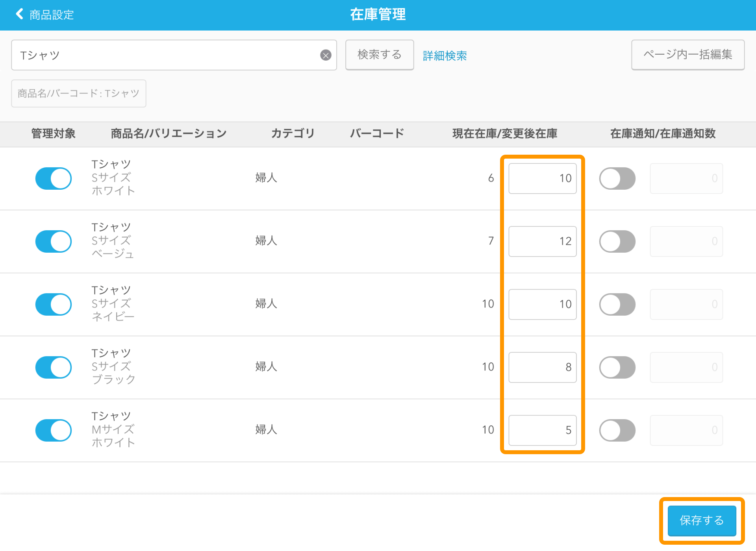Enable 在庫通知 for Sサイズ ベージュ
Viewport: 756px width, 551px height.
[x=617, y=241]
